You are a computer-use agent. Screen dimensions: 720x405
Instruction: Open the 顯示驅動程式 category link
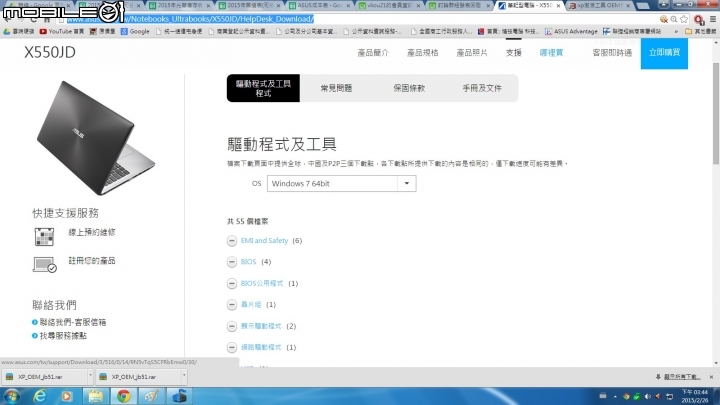(x=261, y=326)
